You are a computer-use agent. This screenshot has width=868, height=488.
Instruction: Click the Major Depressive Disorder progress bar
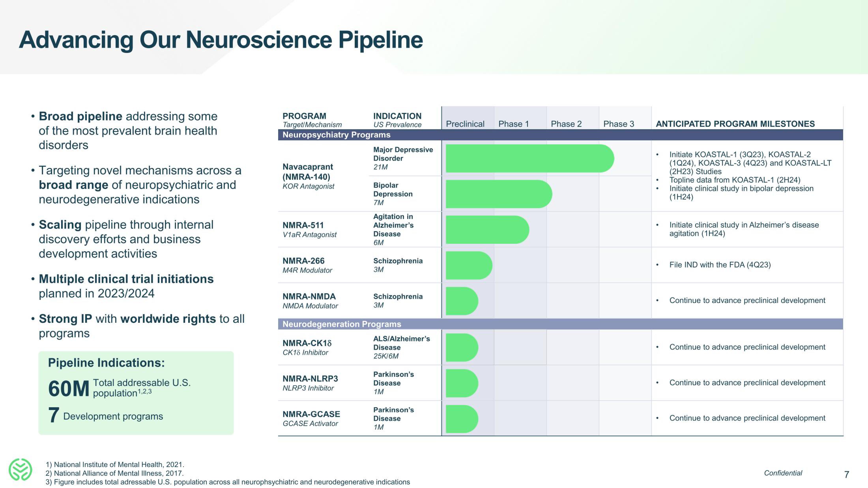pos(530,159)
